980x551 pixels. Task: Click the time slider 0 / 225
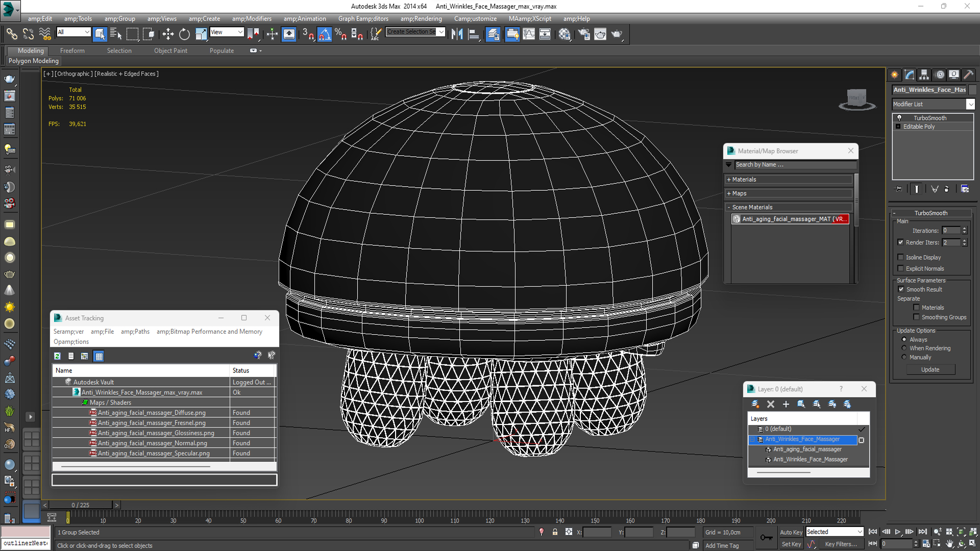tap(80, 505)
